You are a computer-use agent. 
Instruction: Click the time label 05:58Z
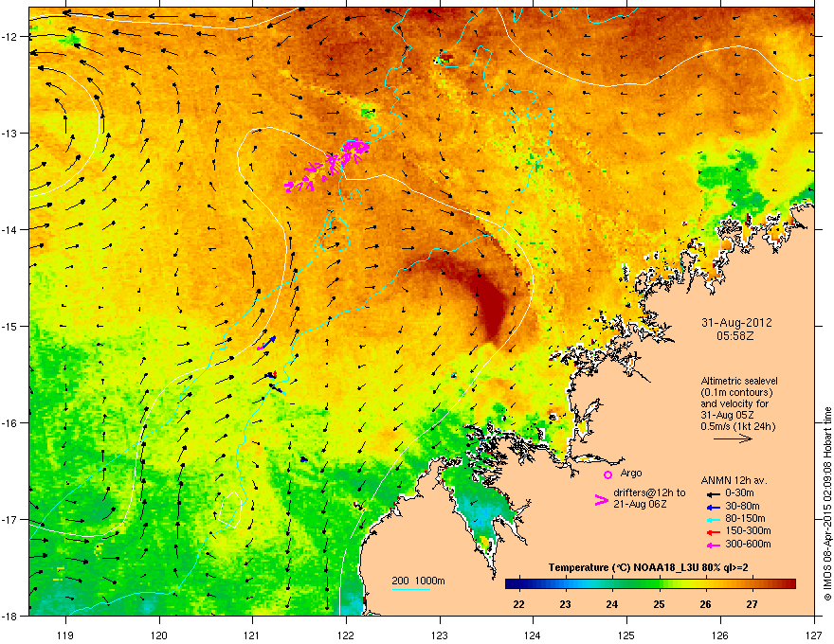pyautogui.click(x=735, y=336)
